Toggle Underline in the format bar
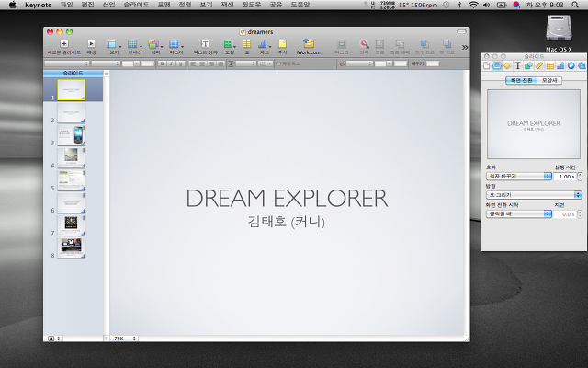Screen dimensions: 588x368 (x=180, y=63)
